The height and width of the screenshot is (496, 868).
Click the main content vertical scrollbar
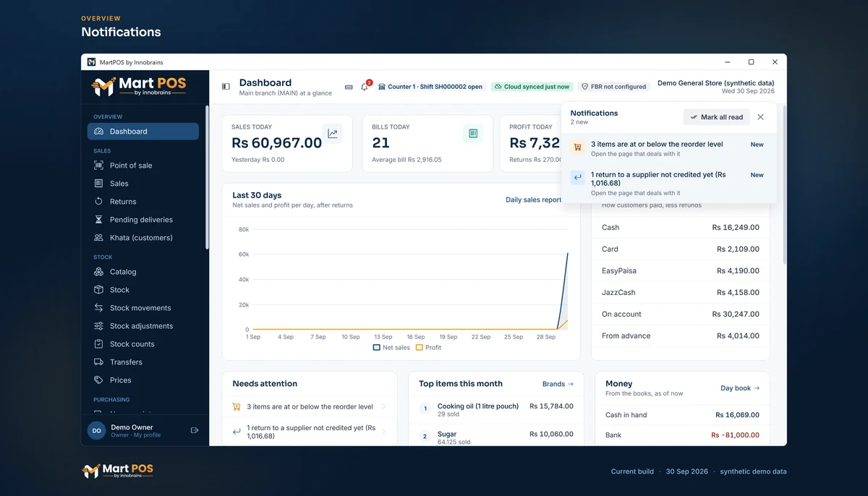[784, 184]
